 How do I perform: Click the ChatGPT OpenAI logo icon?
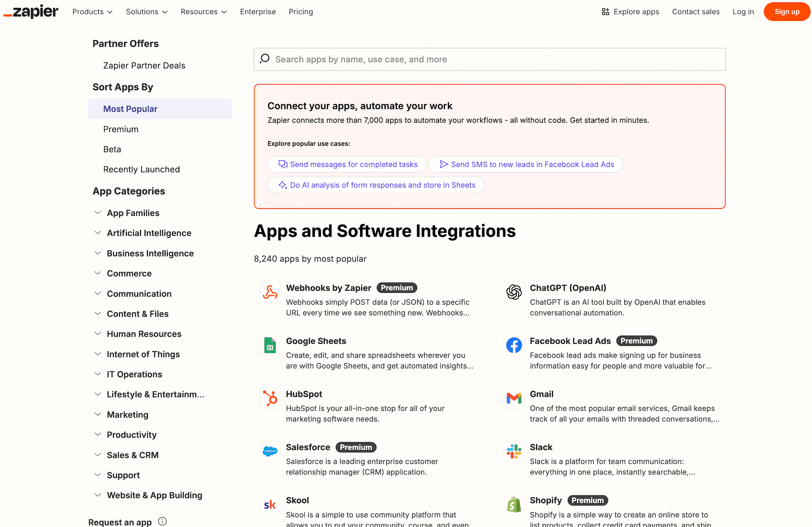click(x=514, y=292)
